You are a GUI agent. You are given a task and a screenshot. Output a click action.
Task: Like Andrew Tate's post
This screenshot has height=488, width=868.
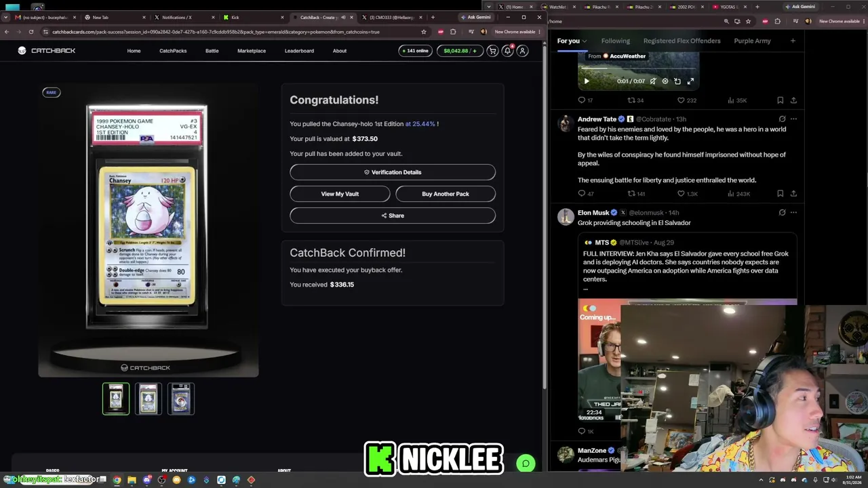681,194
